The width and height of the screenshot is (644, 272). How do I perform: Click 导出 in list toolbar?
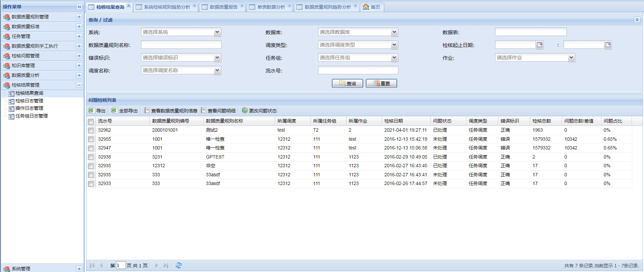click(97, 110)
